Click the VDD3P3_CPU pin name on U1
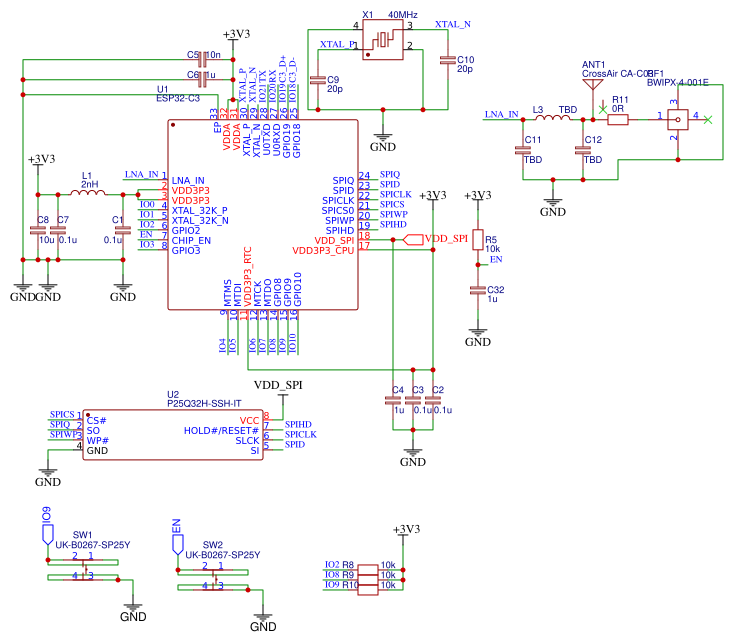This screenshot has width=733, height=644. [x=323, y=250]
